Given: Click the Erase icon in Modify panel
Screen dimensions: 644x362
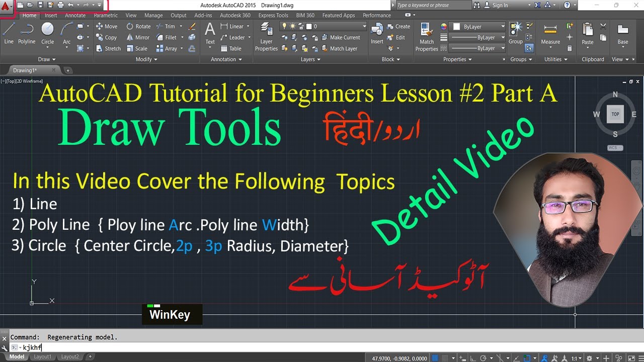Looking at the screenshot, I should coord(192,26).
